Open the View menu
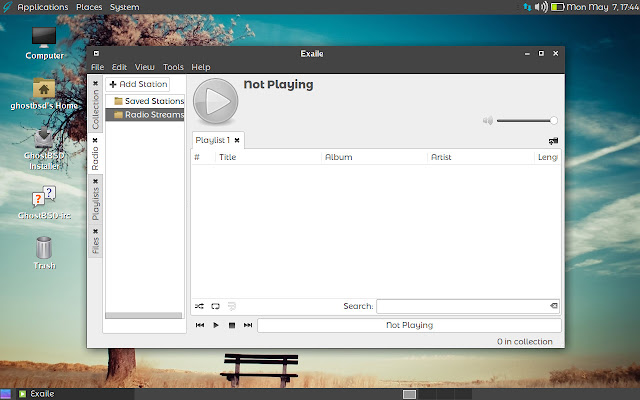This screenshot has height=400, width=640. click(144, 67)
